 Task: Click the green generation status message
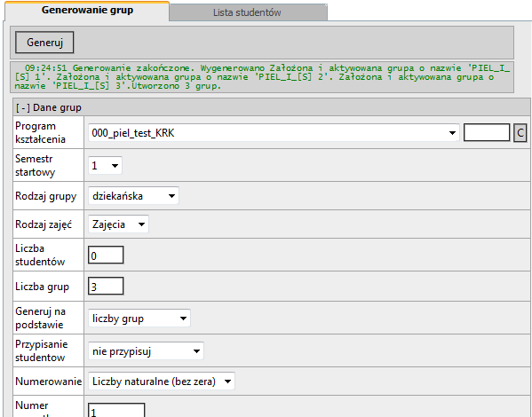[x=262, y=77]
